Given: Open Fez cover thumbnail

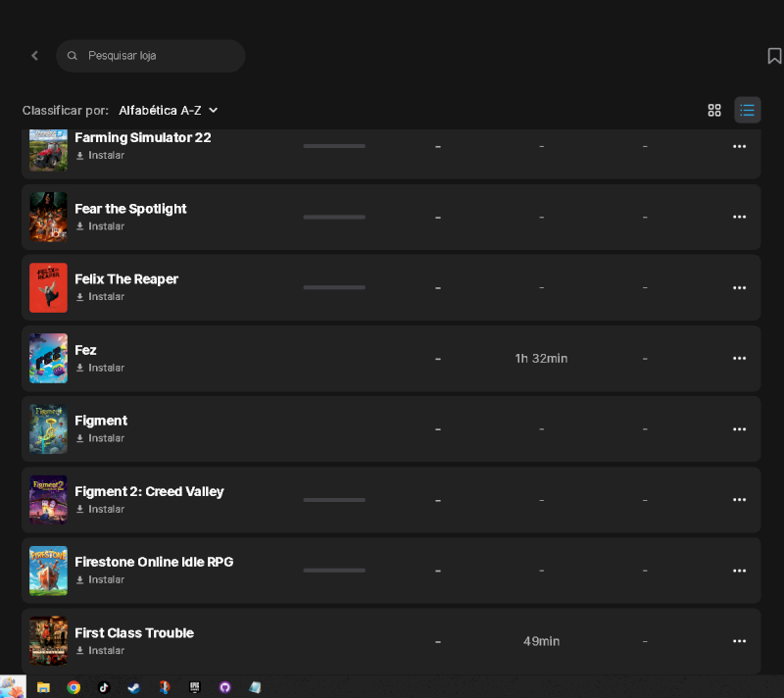Looking at the screenshot, I should pos(48,359).
